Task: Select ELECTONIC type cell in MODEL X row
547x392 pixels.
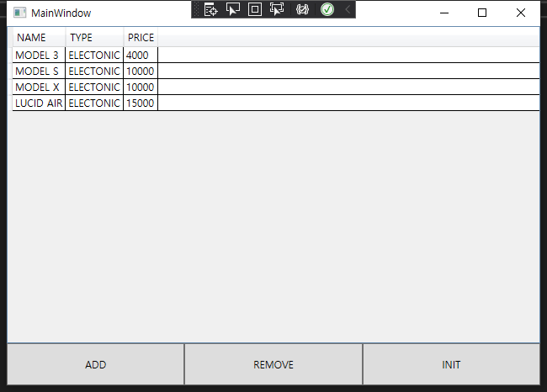Action: click(x=94, y=87)
